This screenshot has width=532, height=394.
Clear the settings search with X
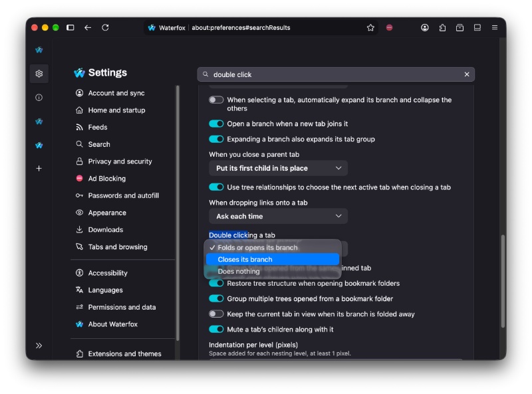coord(467,74)
